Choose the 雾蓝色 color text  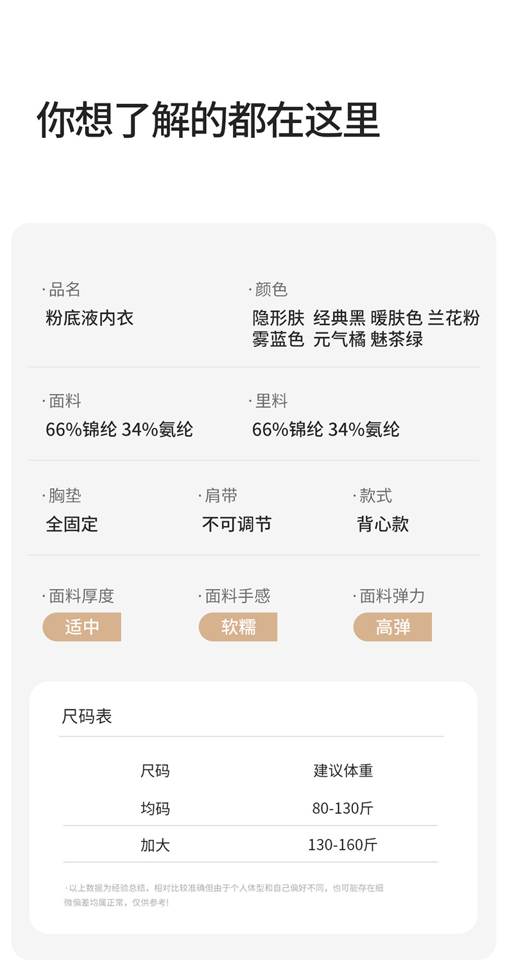click(279, 339)
